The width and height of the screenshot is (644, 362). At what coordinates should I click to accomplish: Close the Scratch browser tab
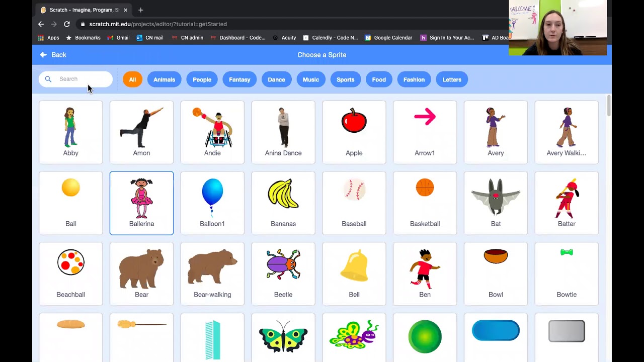point(125,10)
